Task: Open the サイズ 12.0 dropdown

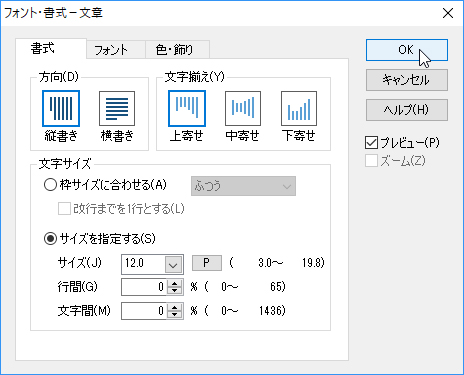Action: pyautogui.click(x=173, y=265)
